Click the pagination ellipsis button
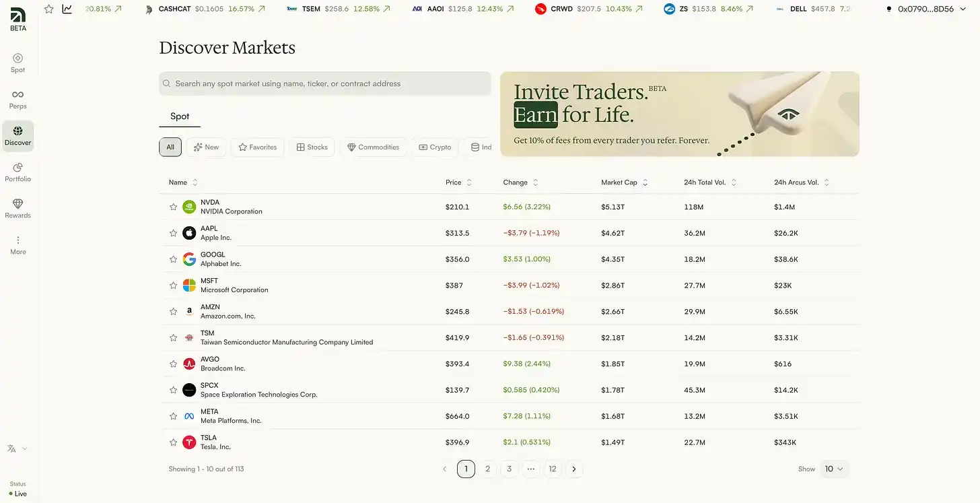This screenshot has height=503, width=980. [531, 469]
